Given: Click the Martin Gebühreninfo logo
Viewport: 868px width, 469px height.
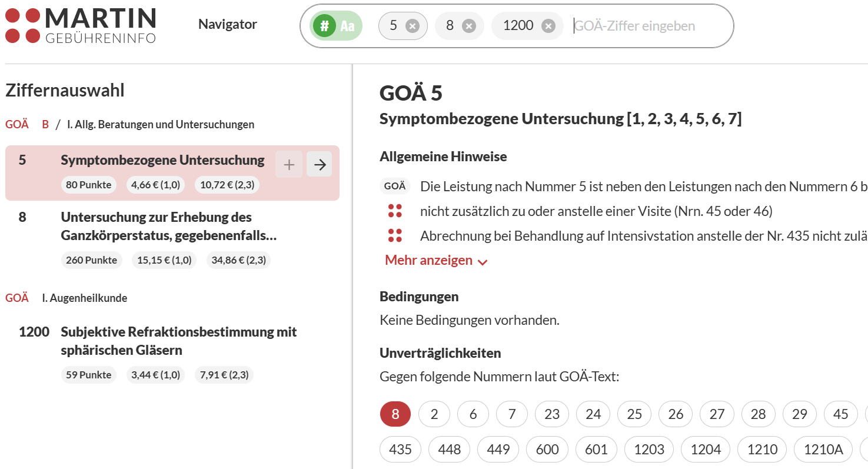Looking at the screenshot, I should (x=81, y=25).
